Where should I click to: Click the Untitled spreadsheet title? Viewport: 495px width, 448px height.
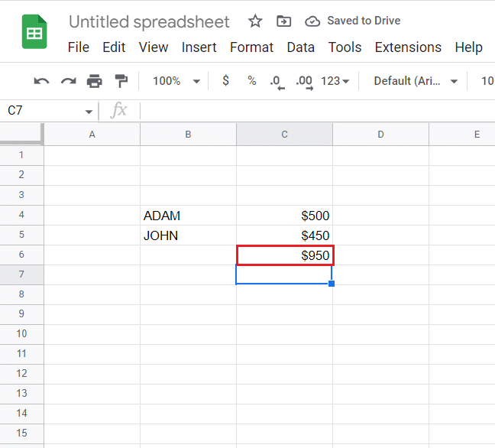click(x=149, y=22)
